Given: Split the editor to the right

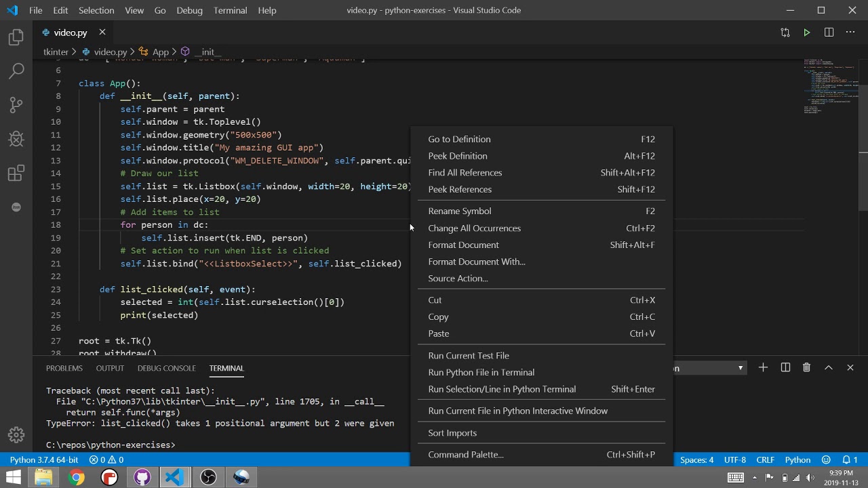Looking at the screenshot, I should (829, 33).
